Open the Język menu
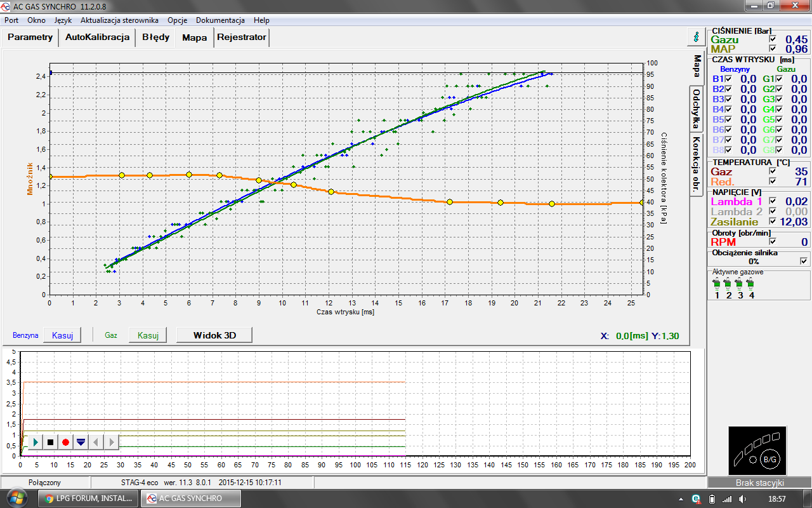Image resolution: width=812 pixels, height=508 pixels. click(63, 20)
